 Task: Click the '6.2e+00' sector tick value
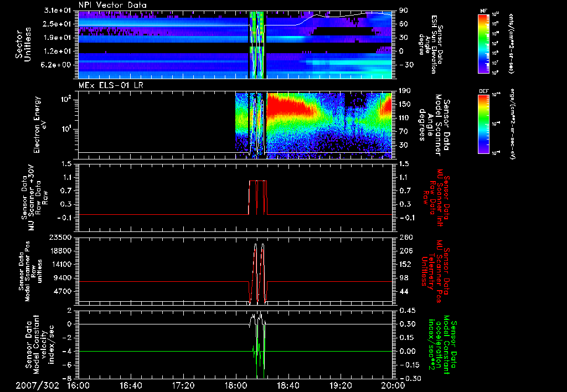tap(57, 65)
